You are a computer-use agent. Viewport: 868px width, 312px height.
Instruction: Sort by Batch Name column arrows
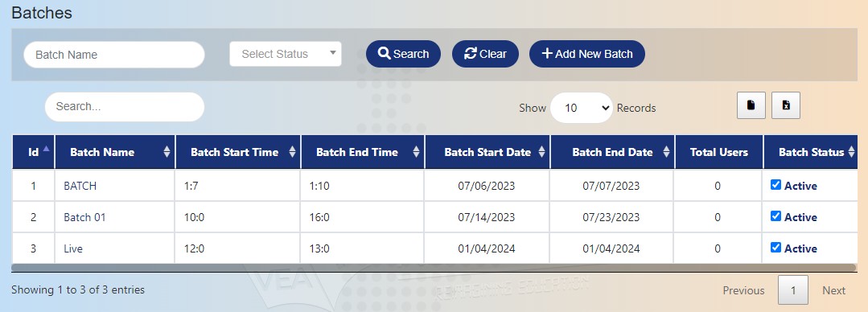[167, 152]
